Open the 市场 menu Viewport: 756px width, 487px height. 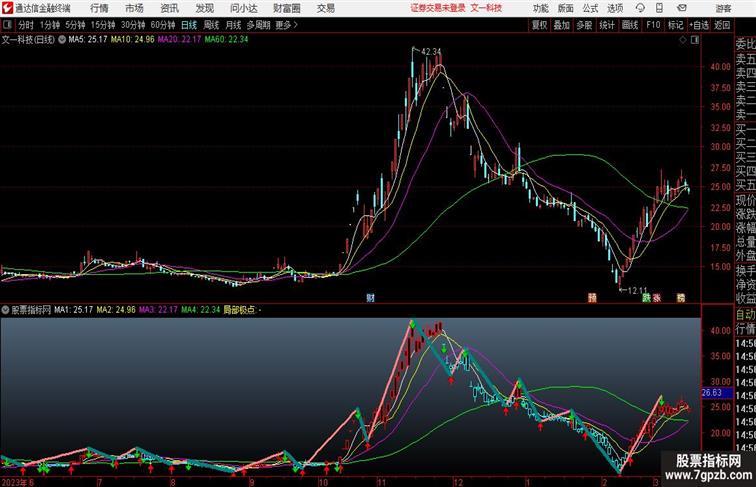coord(135,8)
